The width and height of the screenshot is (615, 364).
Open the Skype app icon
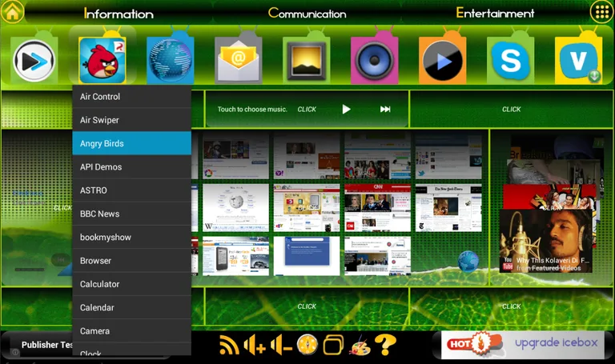click(510, 61)
